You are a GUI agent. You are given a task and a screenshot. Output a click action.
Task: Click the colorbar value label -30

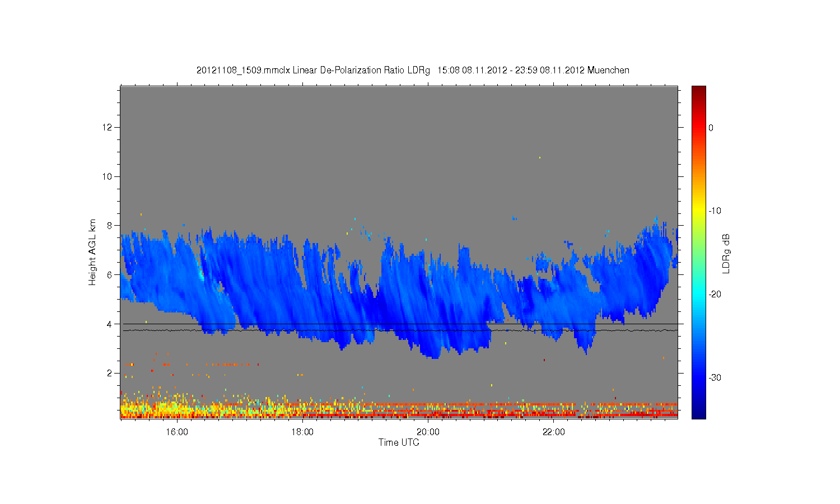[x=715, y=378]
